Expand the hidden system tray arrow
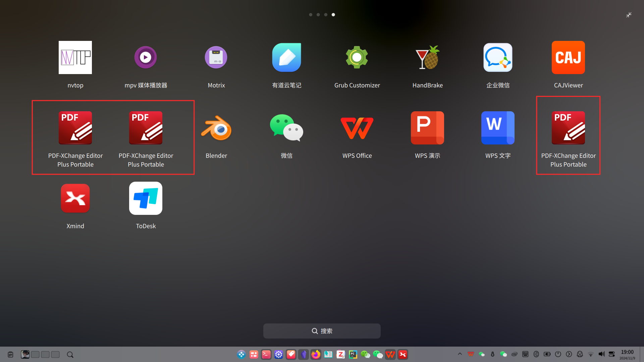The width and height of the screenshot is (644, 362). (460, 354)
